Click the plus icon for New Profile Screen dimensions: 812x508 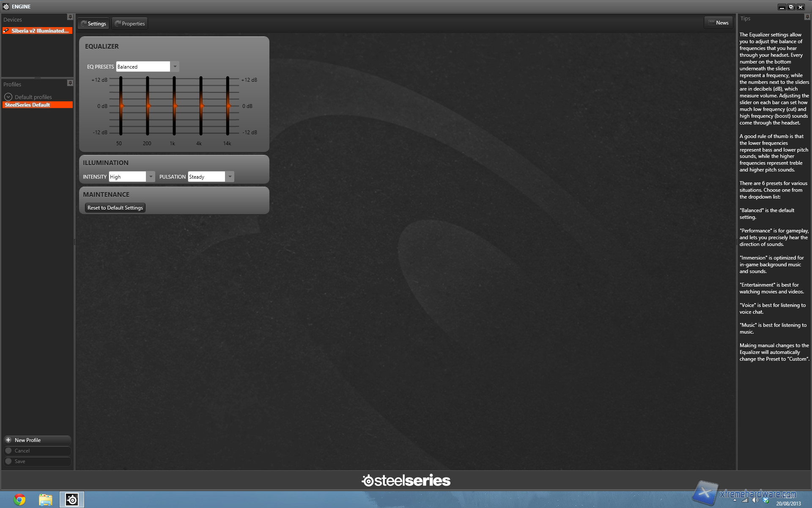coord(8,440)
